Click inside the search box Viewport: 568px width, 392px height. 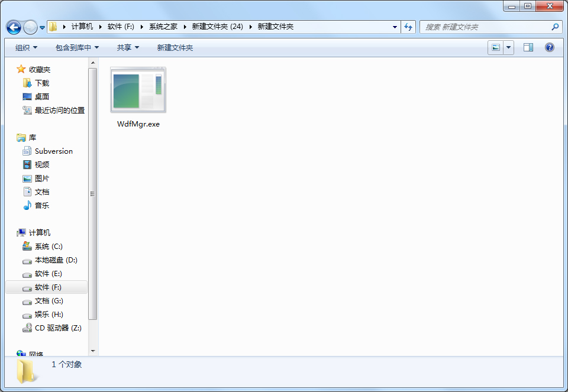pos(491,27)
